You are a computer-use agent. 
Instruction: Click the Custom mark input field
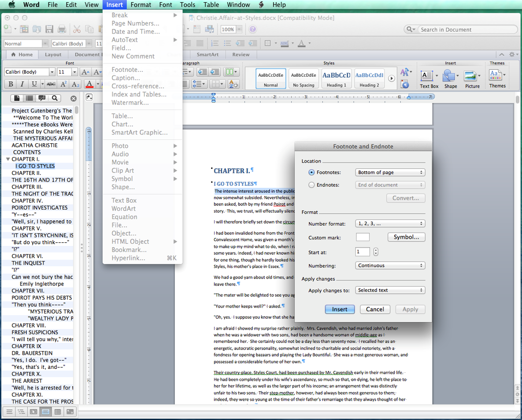[363, 238]
